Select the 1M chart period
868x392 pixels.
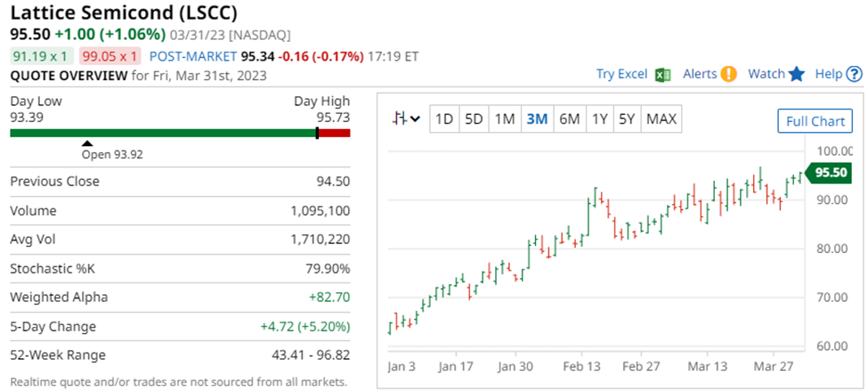click(x=505, y=119)
